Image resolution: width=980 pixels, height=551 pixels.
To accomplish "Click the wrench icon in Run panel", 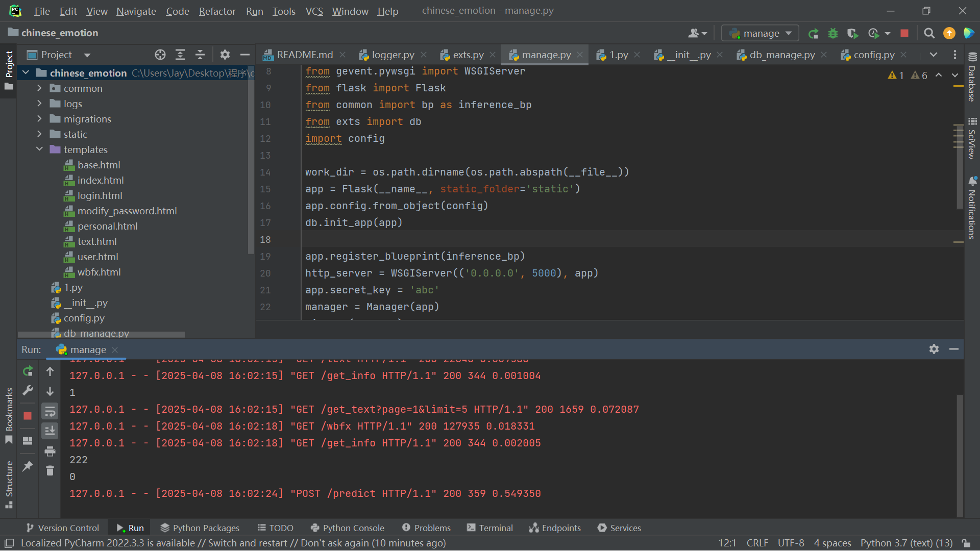I will [x=28, y=391].
